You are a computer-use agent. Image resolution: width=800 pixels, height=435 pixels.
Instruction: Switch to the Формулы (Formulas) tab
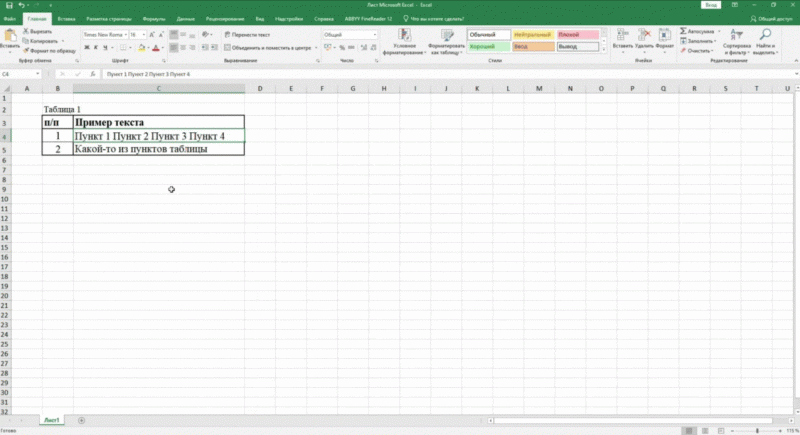point(154,19)
